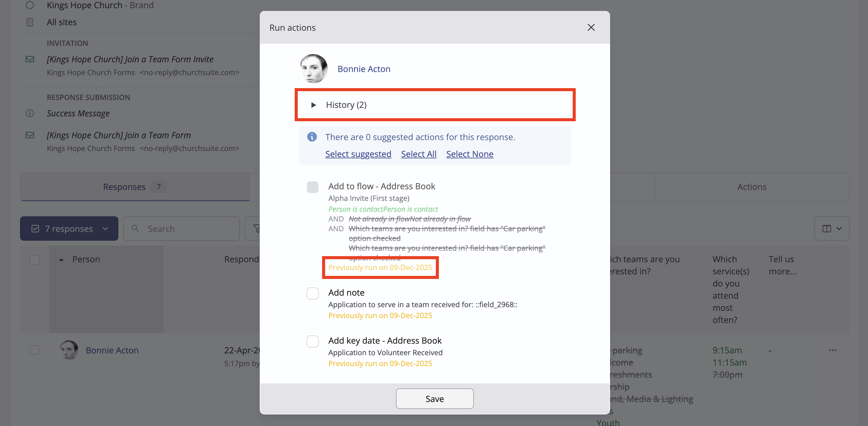Expand the History (2) disclosure triangle
Image resolution: width=868 pixels, height=426 pixels.
tap(313, 105)
